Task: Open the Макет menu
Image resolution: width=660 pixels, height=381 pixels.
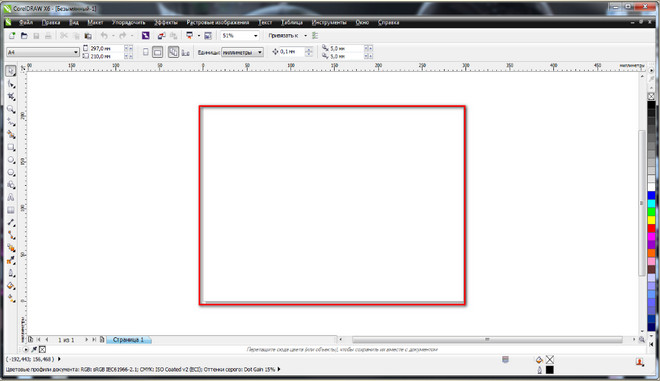Action: (x=95, y=22)
